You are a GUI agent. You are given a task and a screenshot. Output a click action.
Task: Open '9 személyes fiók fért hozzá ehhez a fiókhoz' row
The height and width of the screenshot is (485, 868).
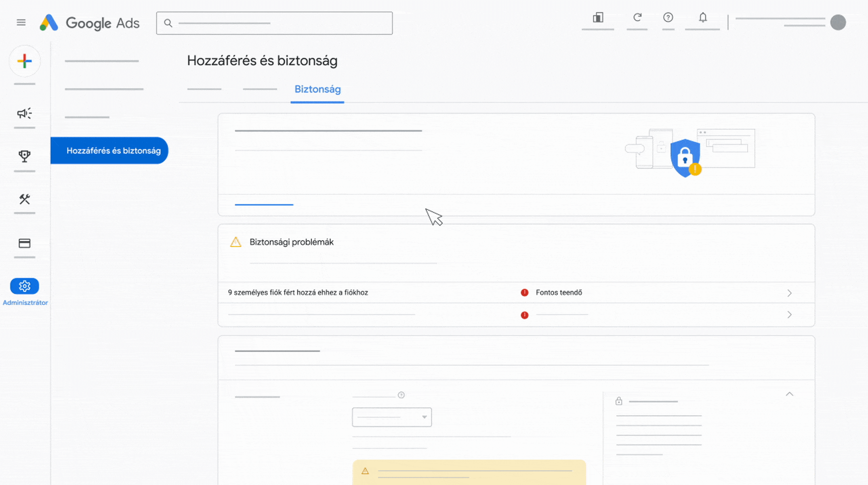(x=516, y=293)
